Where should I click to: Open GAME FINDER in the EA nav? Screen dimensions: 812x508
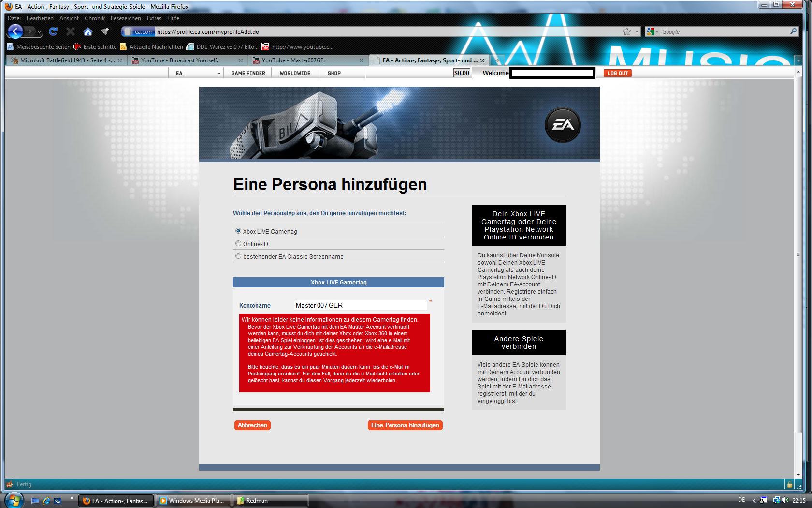[x=248, y=73]
